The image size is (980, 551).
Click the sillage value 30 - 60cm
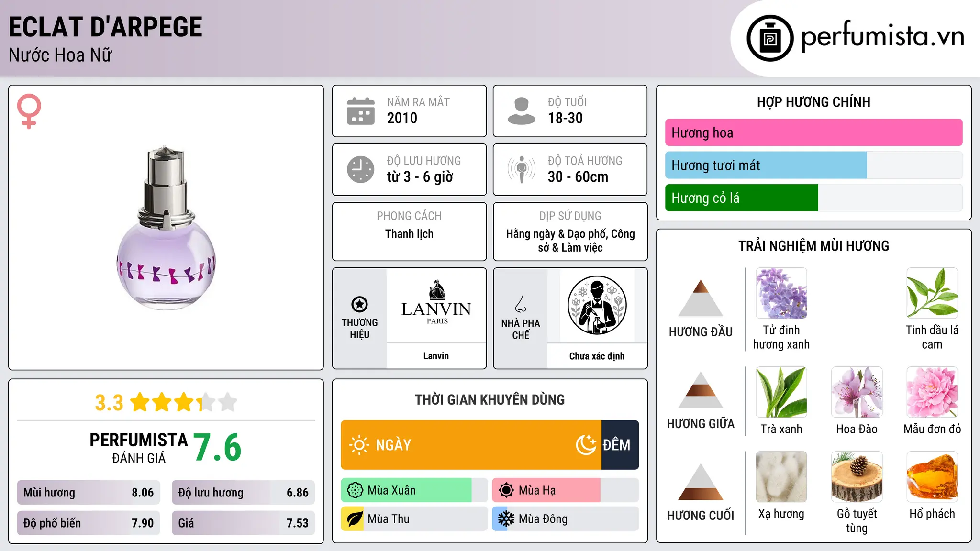point(578,177)
